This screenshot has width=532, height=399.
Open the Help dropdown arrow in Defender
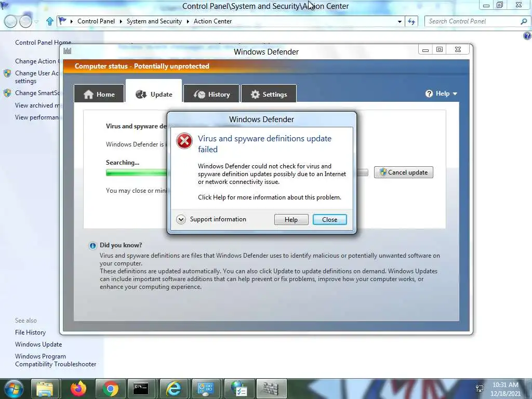point(455,94)
